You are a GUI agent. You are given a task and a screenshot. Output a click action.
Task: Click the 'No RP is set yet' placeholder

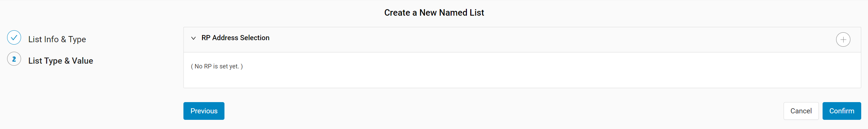(x=217, y=66)
